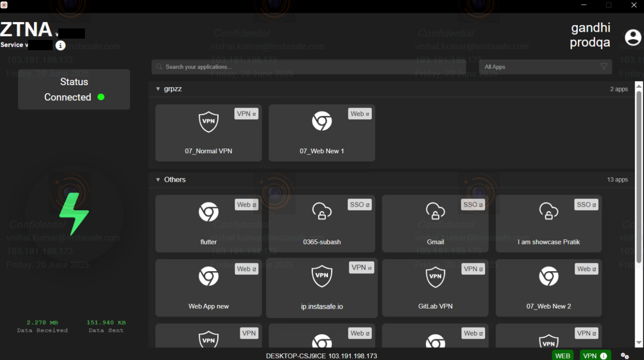Click the SSO badge on 0365-subash card
Screen dimensions: 644x360
coord(360,204)
